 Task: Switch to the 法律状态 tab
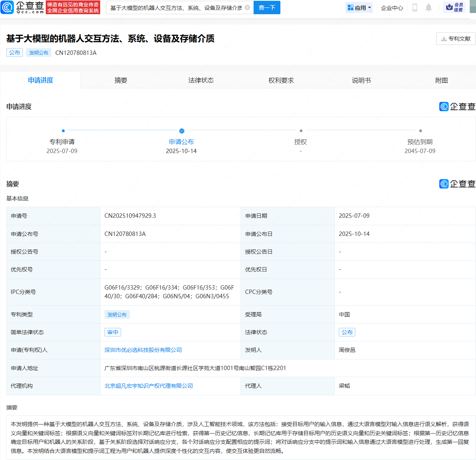point(201,80)
